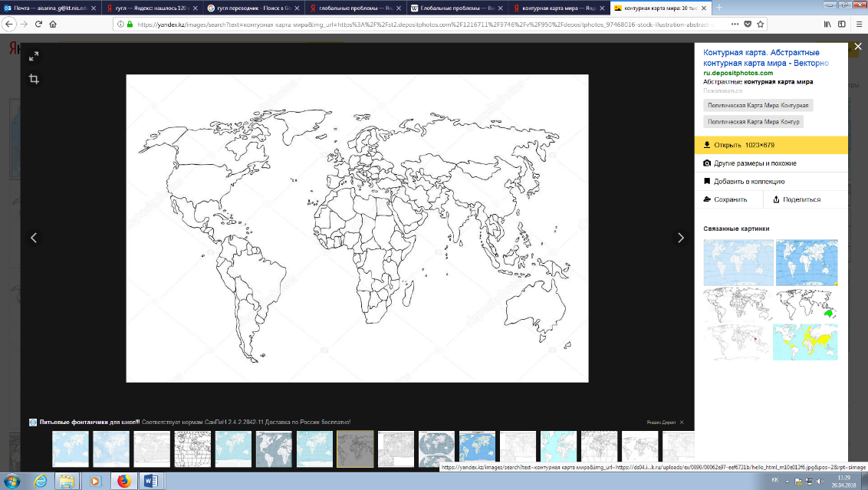Click browser forward button
The width and height of the screenshot is (868, 490).
(x=24, y=24)
